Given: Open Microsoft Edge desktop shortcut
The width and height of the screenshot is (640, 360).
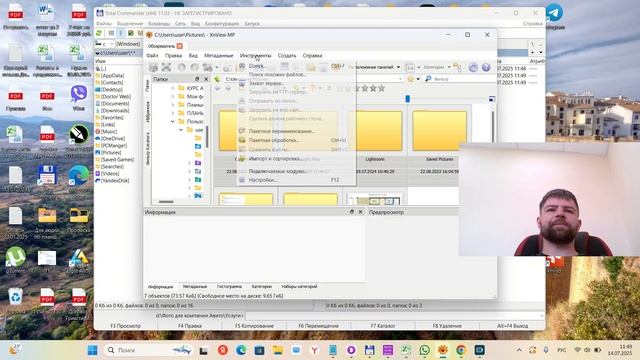Looking at the screenshot, I should coord(78,179).
